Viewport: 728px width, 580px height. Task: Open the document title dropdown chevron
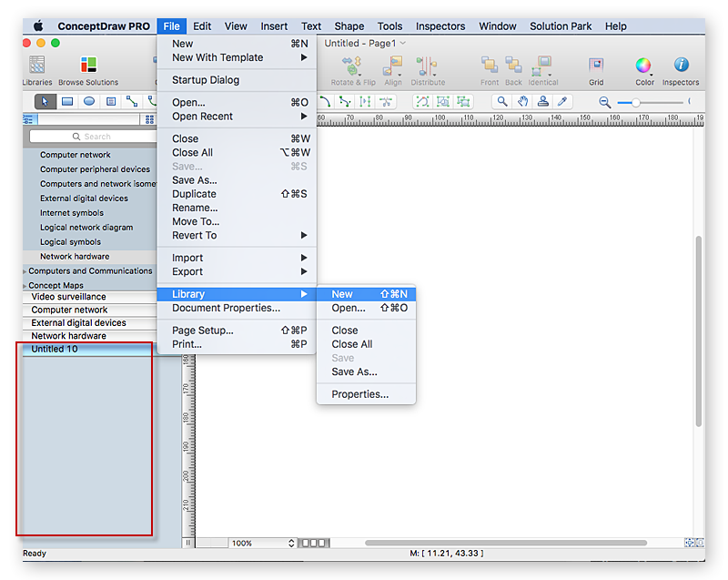tap(403, 43)
